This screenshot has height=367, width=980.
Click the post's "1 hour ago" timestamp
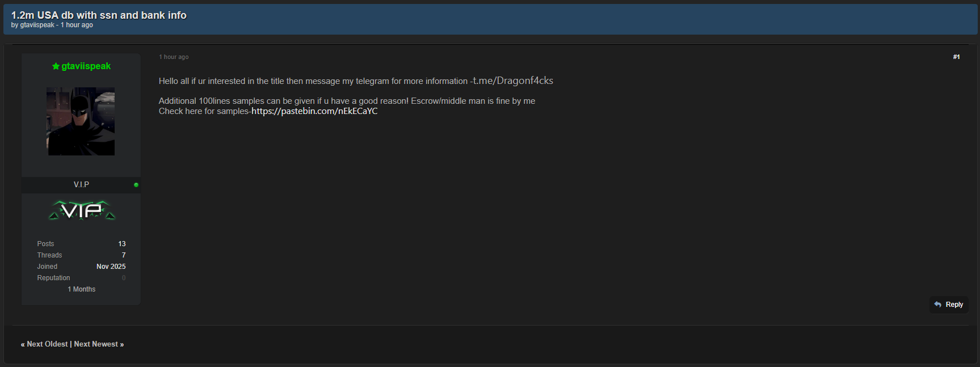tap(174, 57)
